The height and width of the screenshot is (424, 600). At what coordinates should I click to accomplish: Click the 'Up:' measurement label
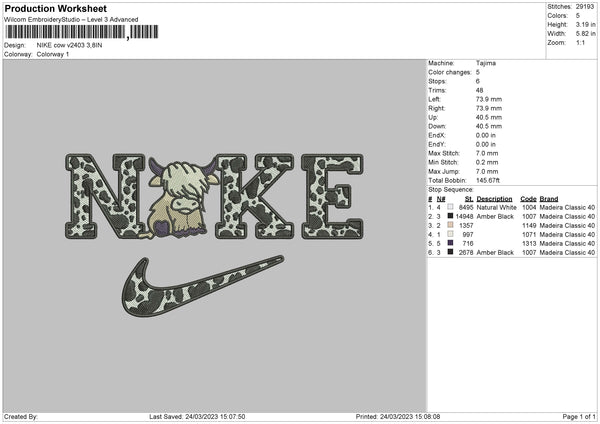(433, 117)
